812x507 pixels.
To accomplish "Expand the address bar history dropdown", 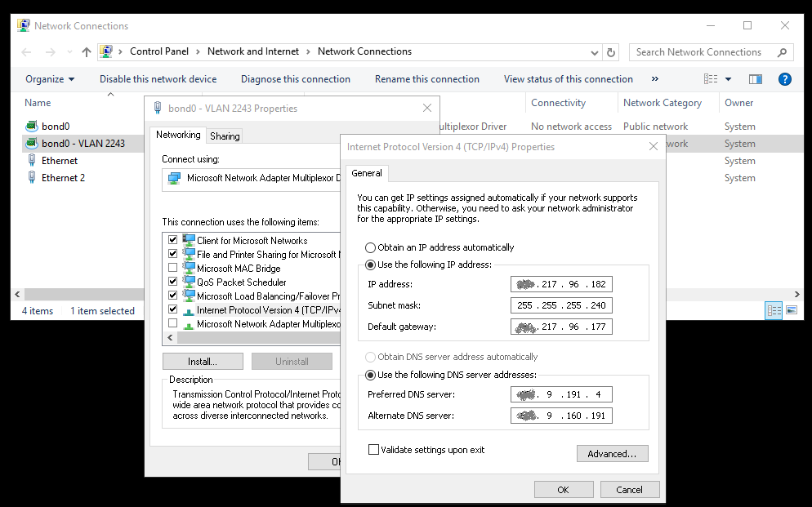I will [x=595, y=52].
